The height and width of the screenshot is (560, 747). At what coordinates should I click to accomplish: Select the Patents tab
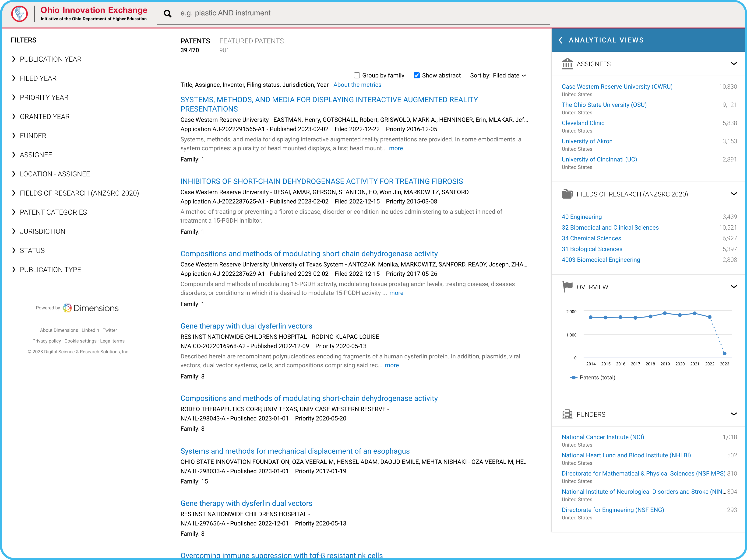pyautogui.click(x=195, y=41)
